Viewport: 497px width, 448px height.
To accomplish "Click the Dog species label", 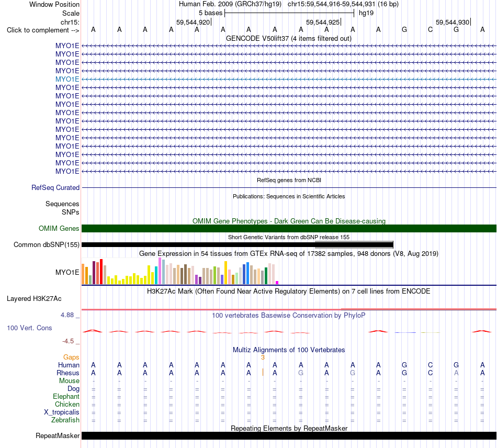I will pyautogui.click(x=74, y=389).
